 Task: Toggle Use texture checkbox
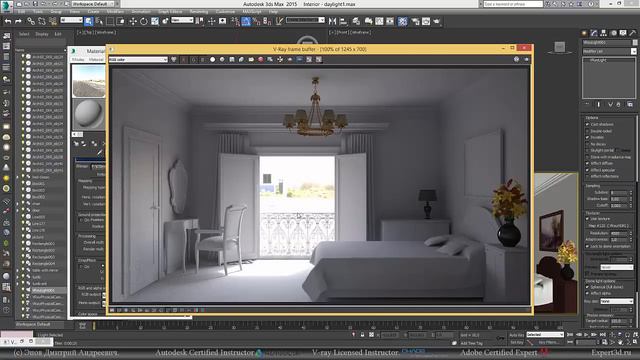point(588,219)
